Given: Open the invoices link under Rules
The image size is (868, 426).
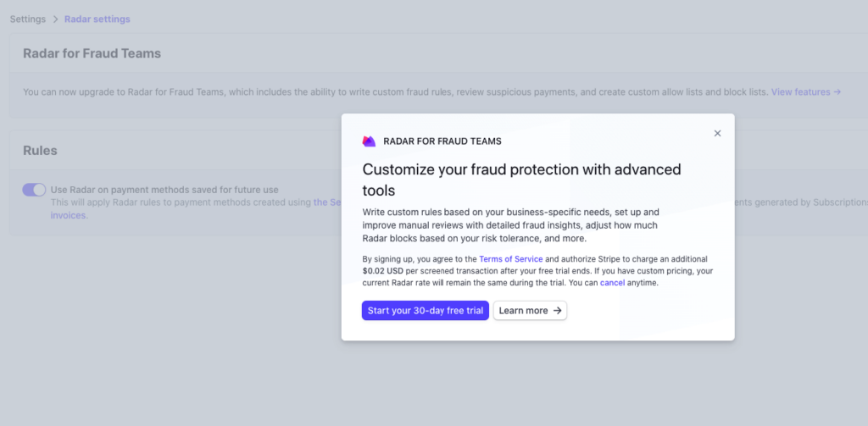Looking at the screenshot, I should [68, 215].
